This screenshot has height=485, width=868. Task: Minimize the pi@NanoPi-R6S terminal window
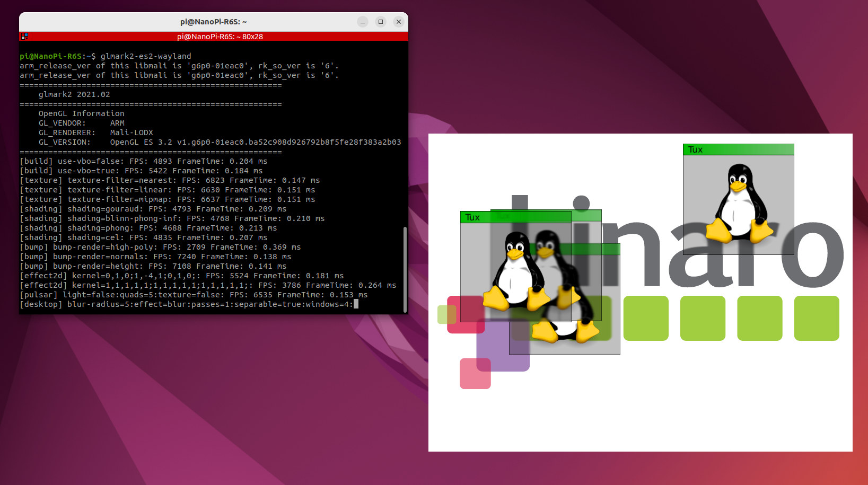(363, 22)
